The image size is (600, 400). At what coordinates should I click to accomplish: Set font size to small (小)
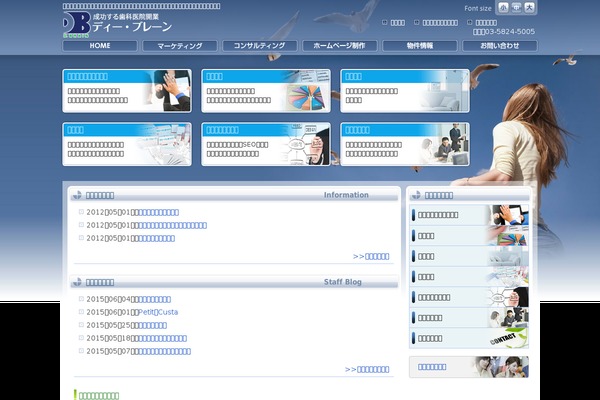coord(504,8)
